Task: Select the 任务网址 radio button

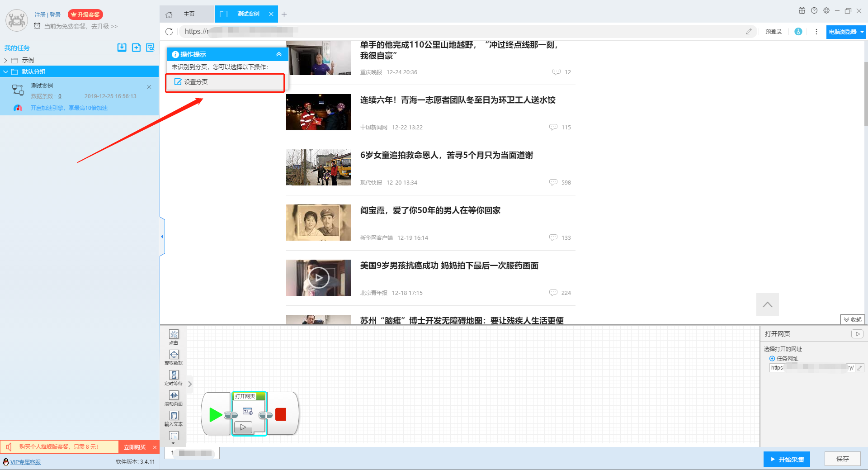Action: click(772, 358)
